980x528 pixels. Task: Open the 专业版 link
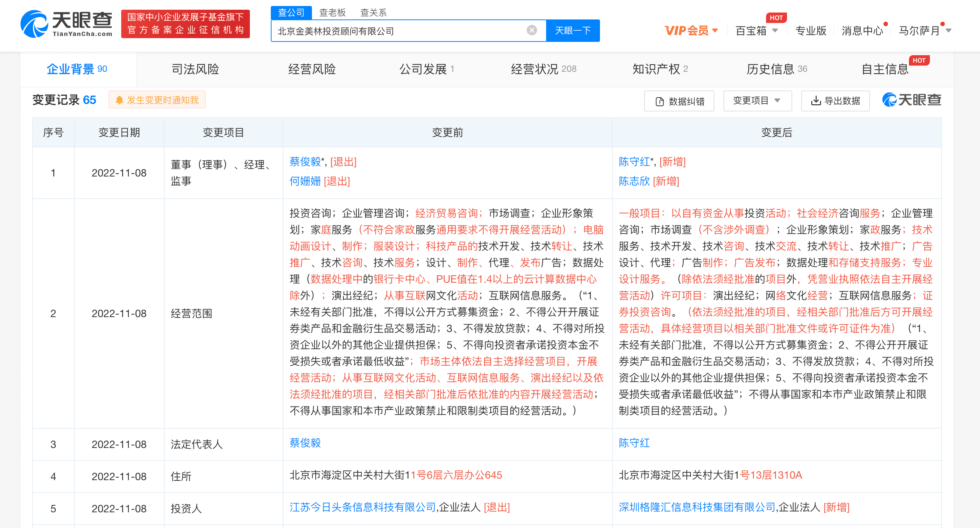[x=811, y=30]
